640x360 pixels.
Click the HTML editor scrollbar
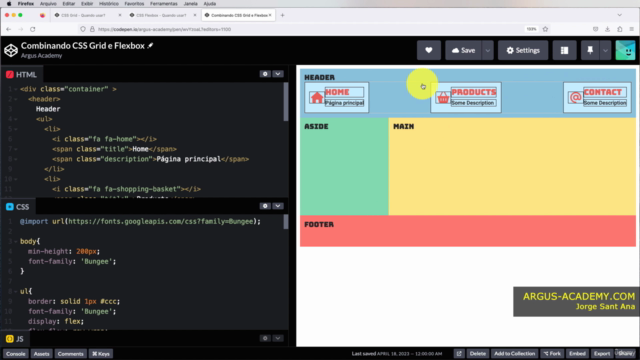click(286, 102)
